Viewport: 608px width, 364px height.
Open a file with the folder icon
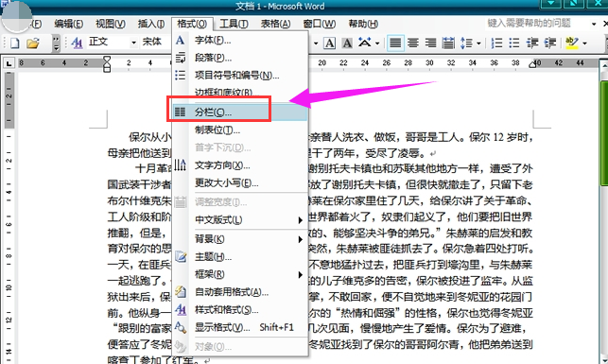33,43
